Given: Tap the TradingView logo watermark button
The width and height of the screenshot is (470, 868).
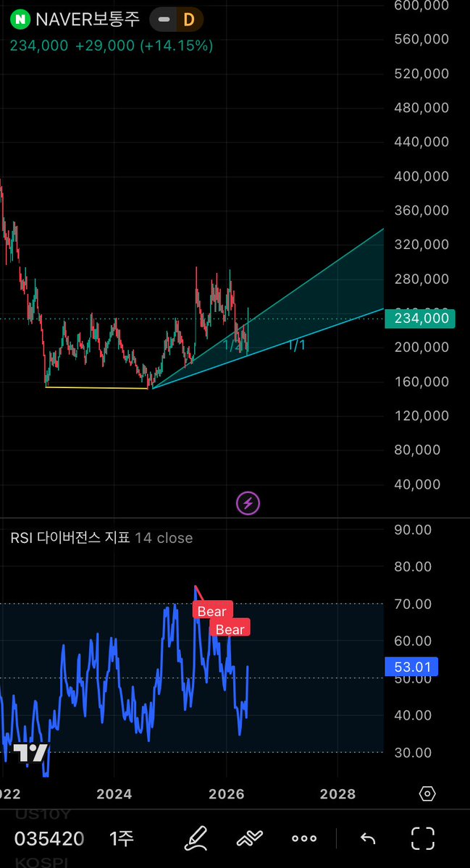Looking at the screenshot, I should click(30, 754).
